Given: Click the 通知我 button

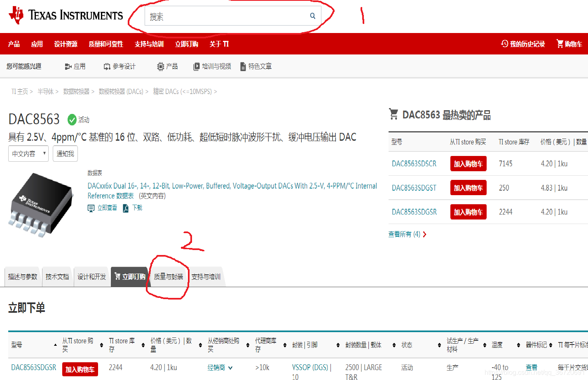Looking at the screenshot, I should pyautogui.click(x=65, y=153).
